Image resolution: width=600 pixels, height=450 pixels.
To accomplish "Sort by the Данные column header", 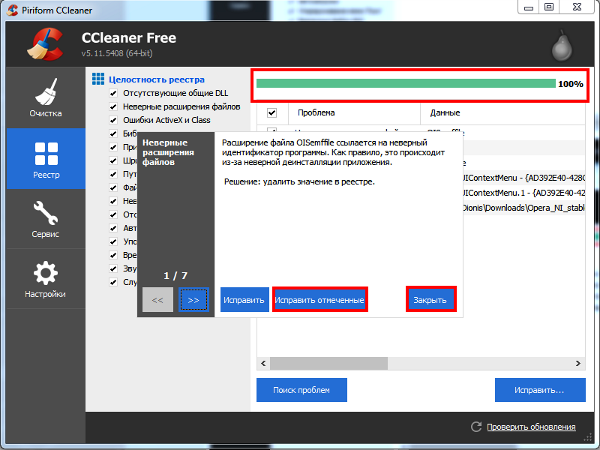I will tap(502, 113).
